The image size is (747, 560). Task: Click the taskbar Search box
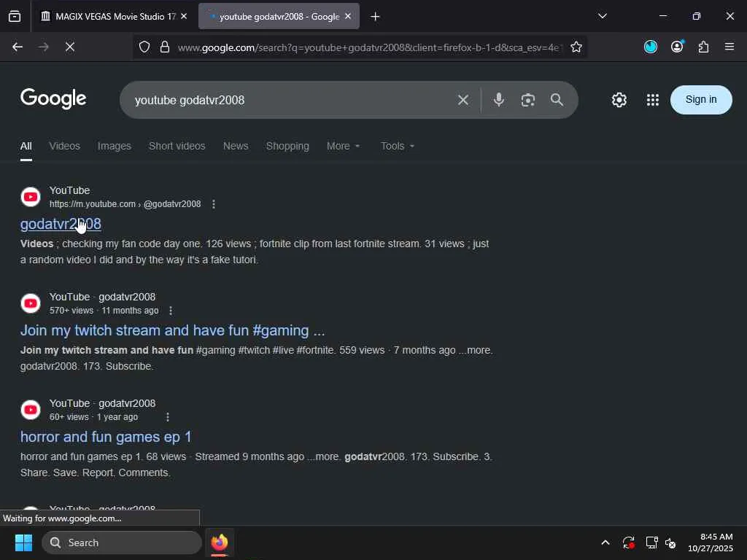point(122,542)
